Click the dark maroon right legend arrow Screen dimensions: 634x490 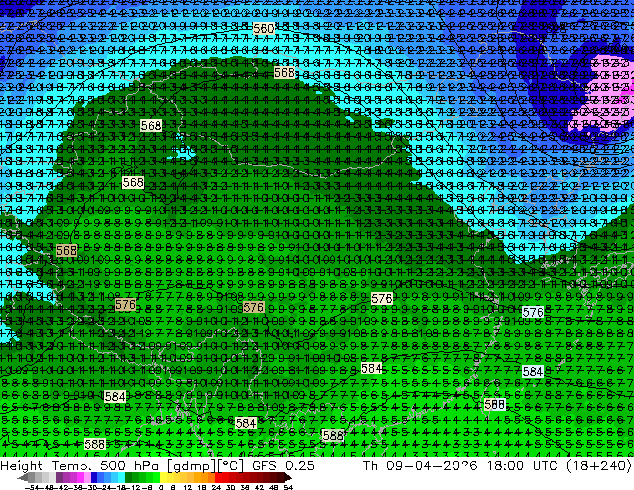coord(288,478)
